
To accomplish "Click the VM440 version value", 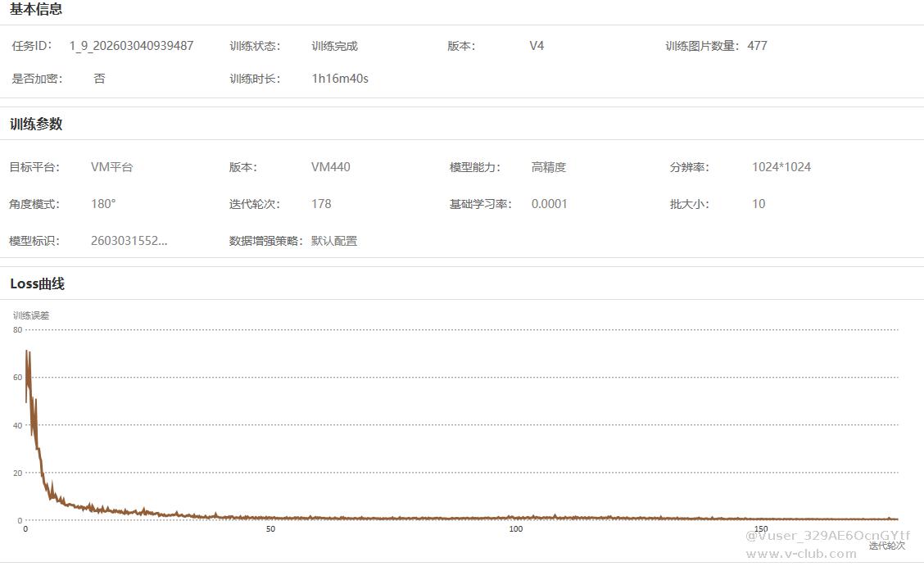I will [x=330, y=167].
